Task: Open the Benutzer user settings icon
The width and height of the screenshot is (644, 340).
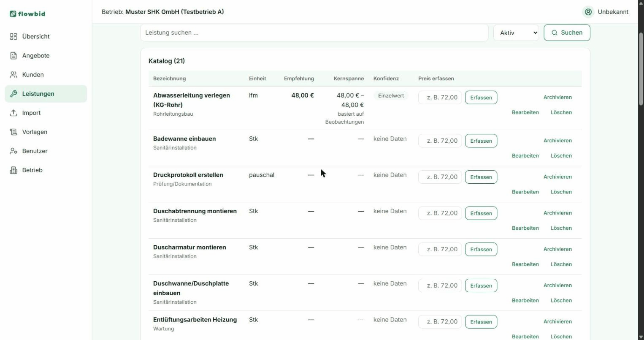Action: click(x=14, y=151)
